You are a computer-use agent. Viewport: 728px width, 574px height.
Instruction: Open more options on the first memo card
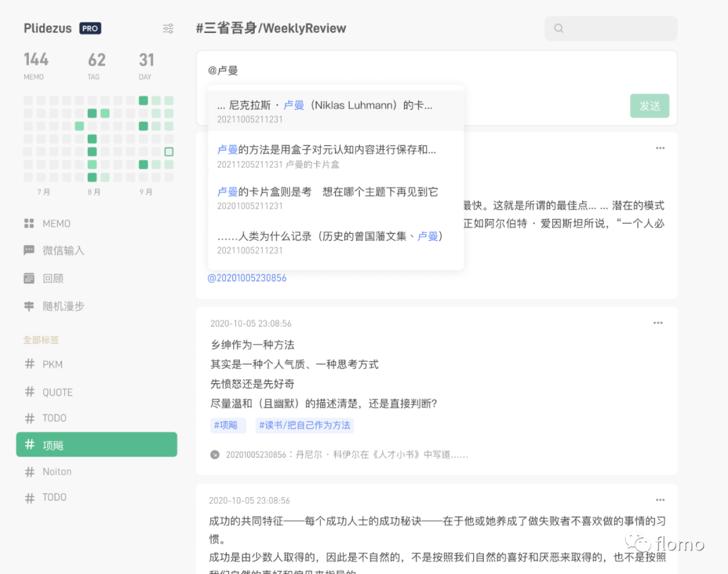(x=660, y=148)
